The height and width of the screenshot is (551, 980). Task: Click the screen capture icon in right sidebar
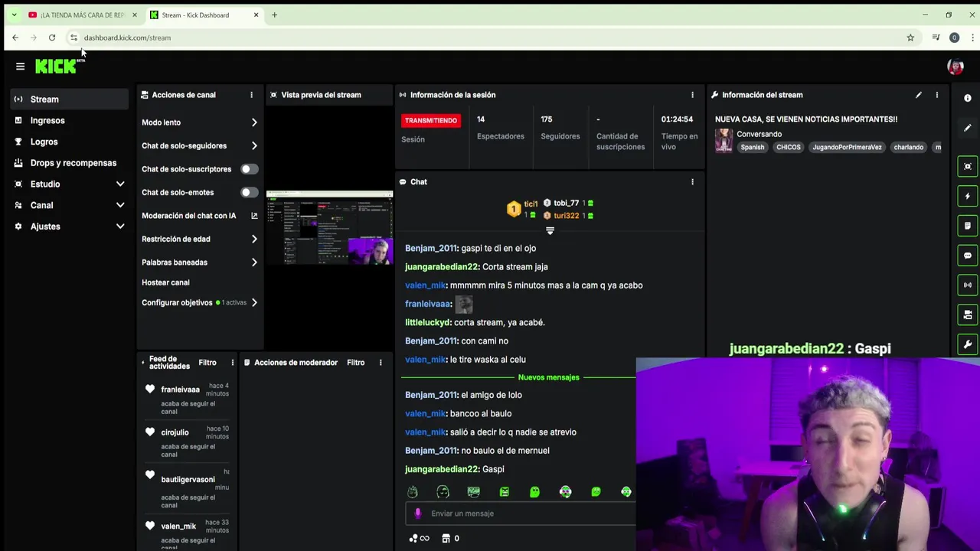[968, 166]
